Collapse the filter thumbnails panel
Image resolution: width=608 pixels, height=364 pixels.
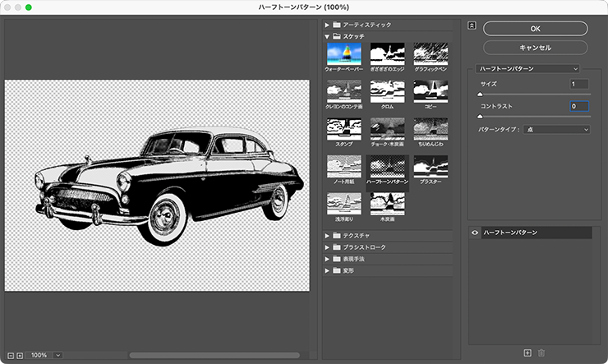coord(472,25)
